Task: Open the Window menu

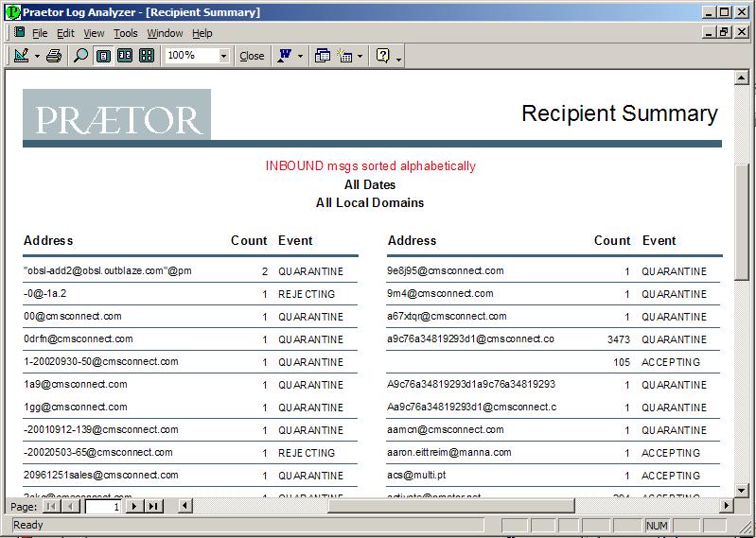Action: 165,33
